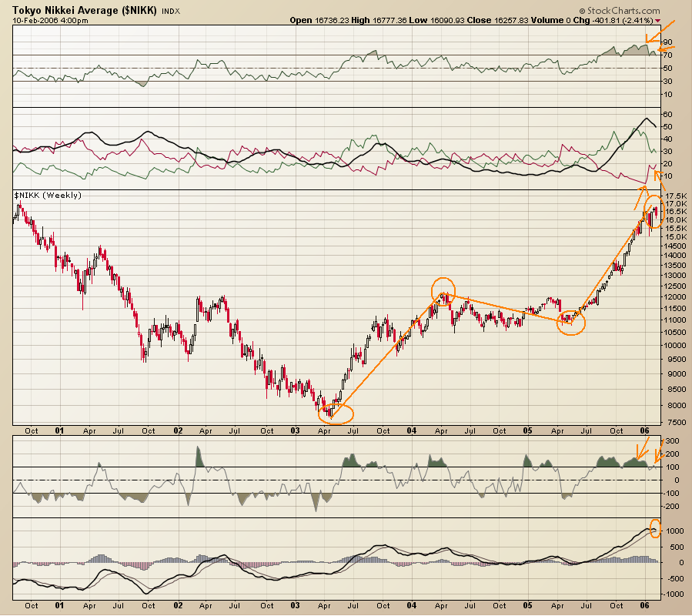Select the High value 16777.36
Image resolution: width=692 pixels, height=616 pixels.
(x=389, y=20)
